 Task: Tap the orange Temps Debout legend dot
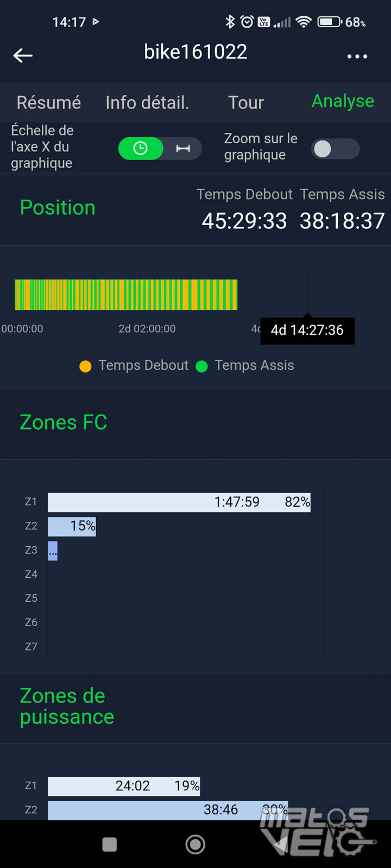85,366
